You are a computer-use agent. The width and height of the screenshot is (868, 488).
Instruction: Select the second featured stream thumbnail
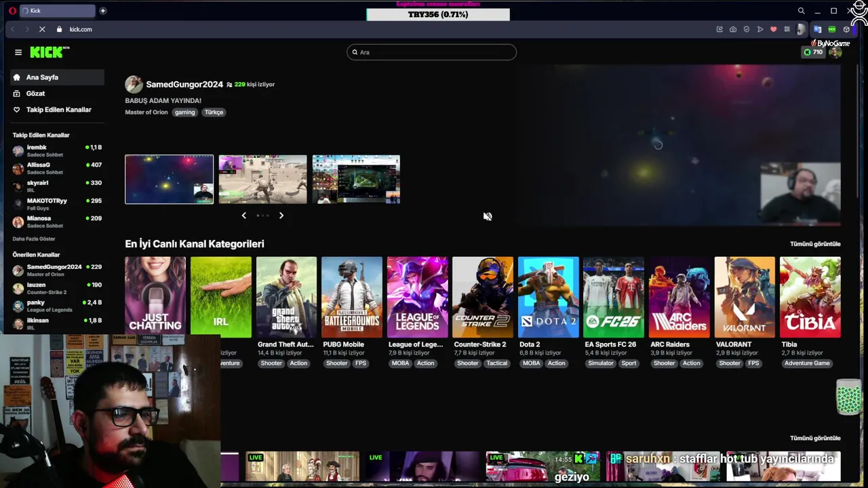262,180
